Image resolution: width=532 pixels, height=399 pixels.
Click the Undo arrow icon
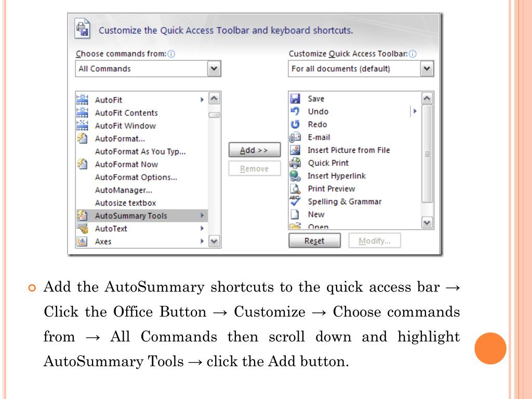(295, 111)
